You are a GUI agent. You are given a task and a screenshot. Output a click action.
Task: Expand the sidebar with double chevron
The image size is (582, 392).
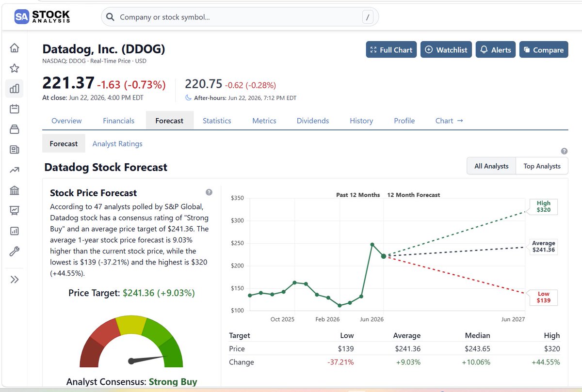point(15,279)
